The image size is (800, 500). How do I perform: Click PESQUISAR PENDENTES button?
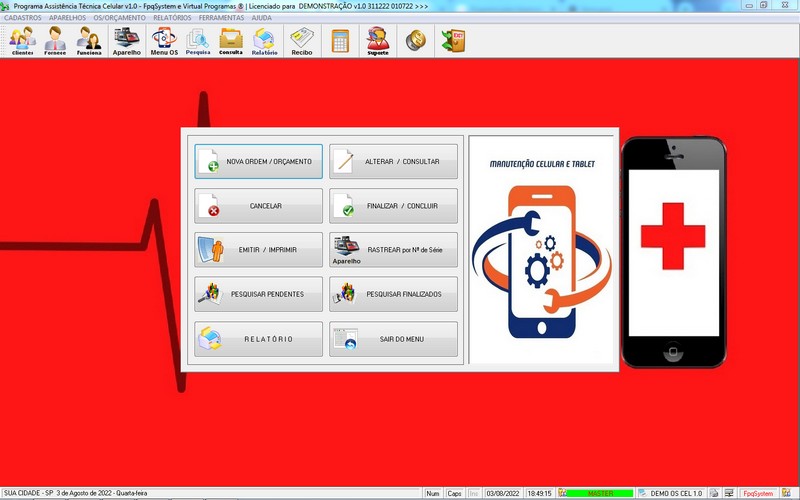pos(258,294)
